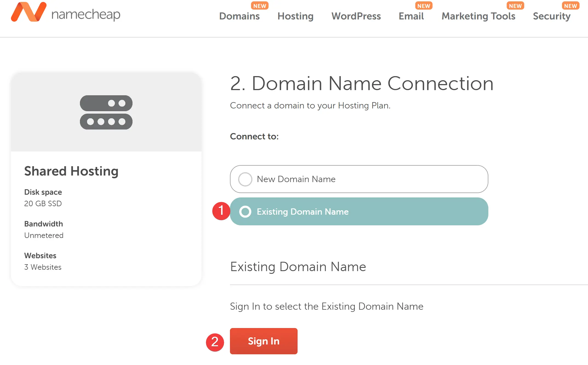Click the '20 GB SSD' value

click(x=43, y=203)
